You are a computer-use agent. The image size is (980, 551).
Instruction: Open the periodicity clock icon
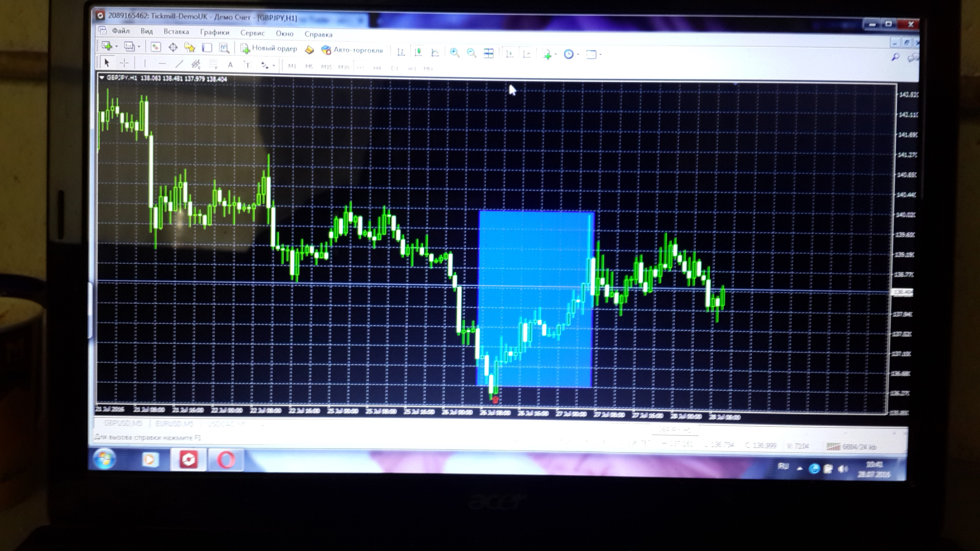pyautogui.click(x=568, y=54)
